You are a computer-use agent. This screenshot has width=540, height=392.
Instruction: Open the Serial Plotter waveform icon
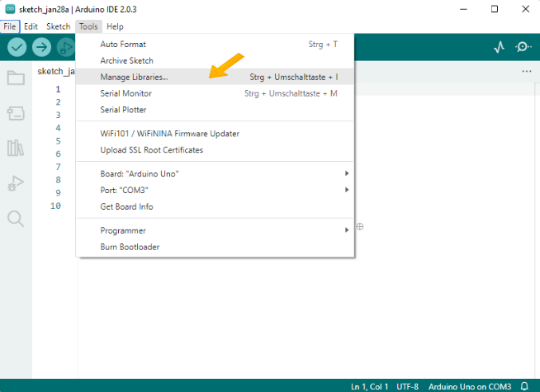pyautogui.click(x=499, y=47)
